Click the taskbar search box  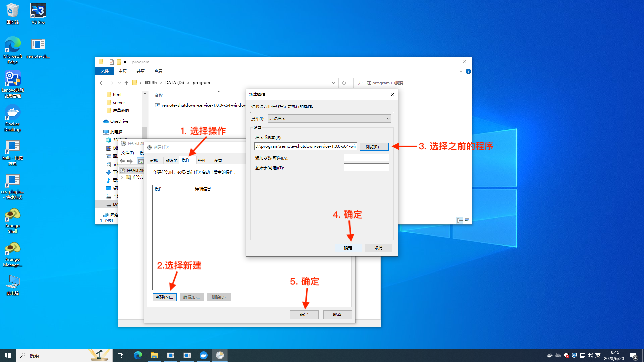click(64, 355)
